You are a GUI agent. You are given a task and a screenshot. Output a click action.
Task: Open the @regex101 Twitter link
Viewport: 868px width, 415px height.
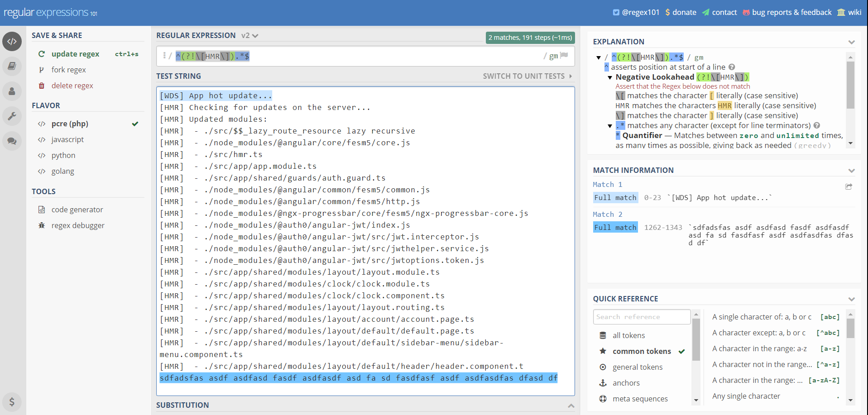pyautogui.click(x=640, y=12)
